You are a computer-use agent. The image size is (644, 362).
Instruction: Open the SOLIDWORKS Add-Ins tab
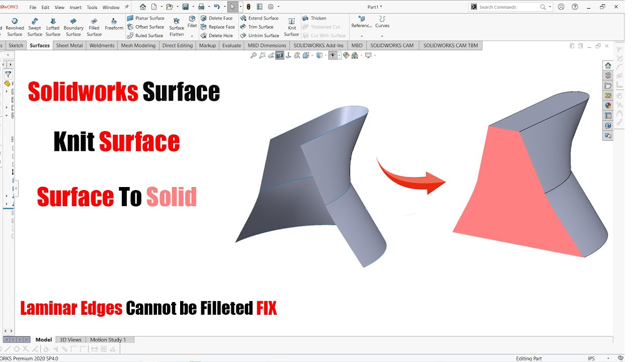pyautogui.click(x=318, y=45)
